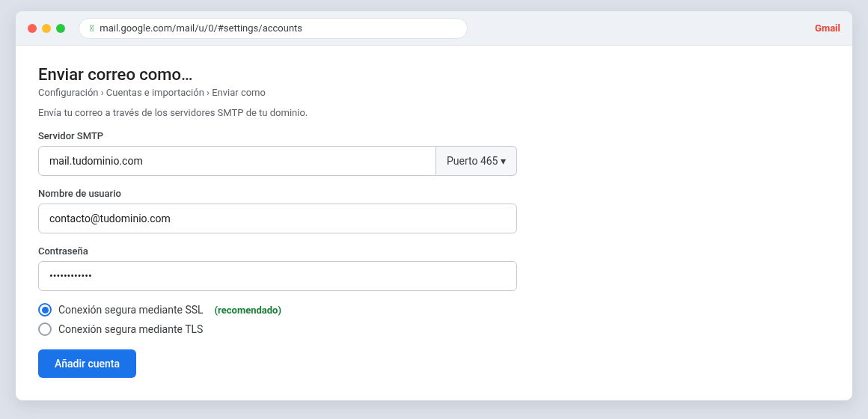Click the Nombre de usuario label
868x419 pixels.
(x=80, y=193)
